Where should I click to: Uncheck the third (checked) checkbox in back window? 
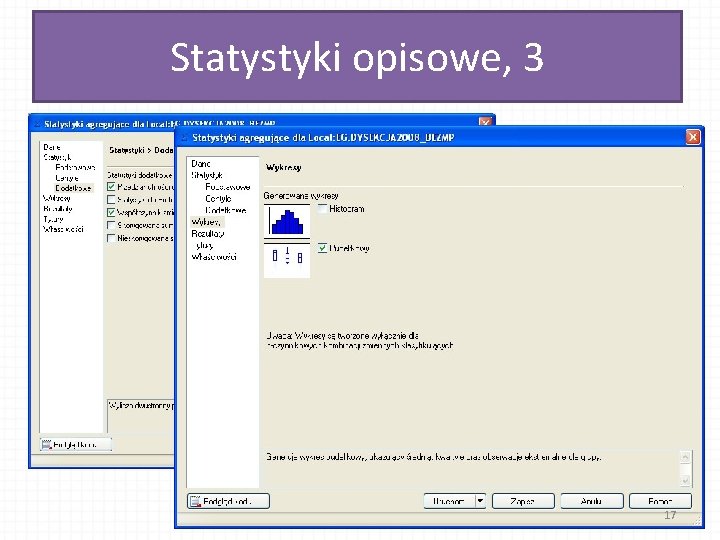tap(111, 212)
